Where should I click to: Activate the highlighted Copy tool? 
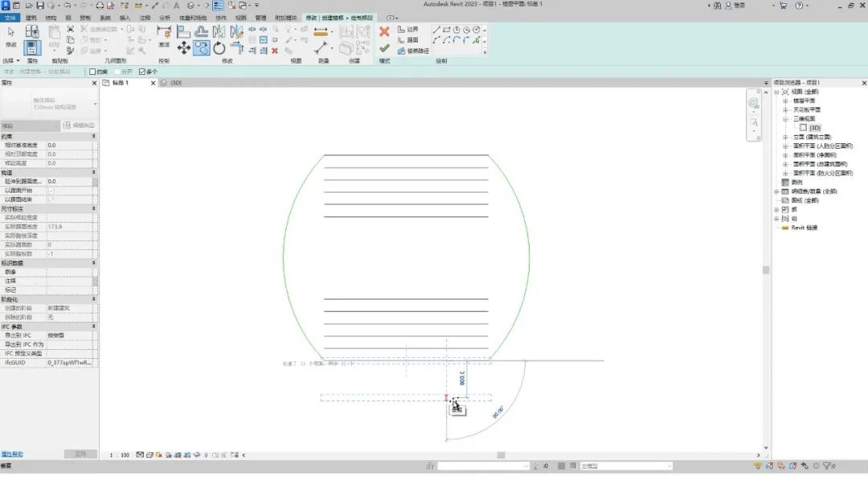[x=202, y=48]
